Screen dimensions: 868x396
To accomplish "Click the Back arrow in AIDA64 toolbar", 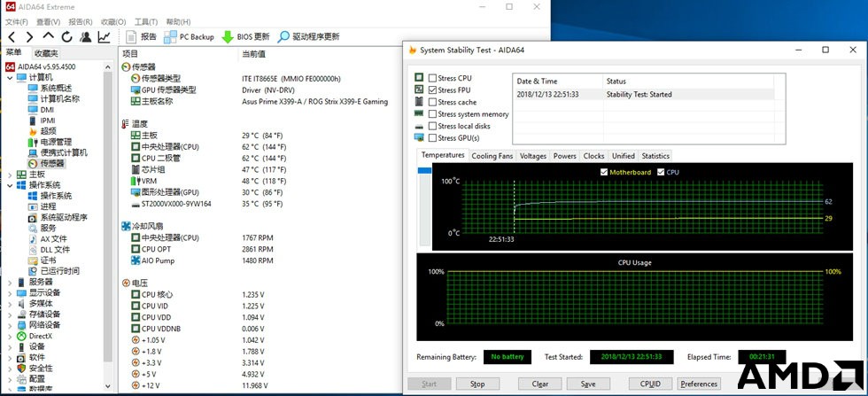I will tap(12, 37).
